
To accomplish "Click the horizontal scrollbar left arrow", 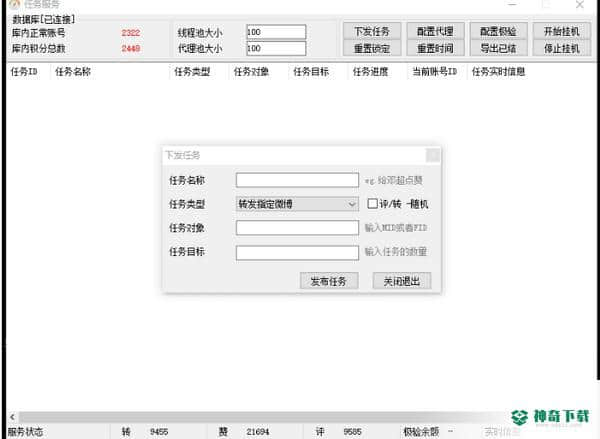I will click(x=12, y=417).
